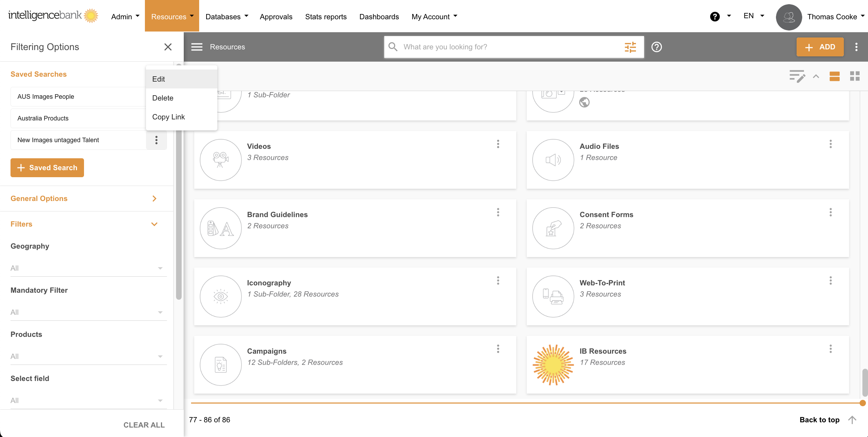Choose Copy Link in the context menu

tap(168, 117)
